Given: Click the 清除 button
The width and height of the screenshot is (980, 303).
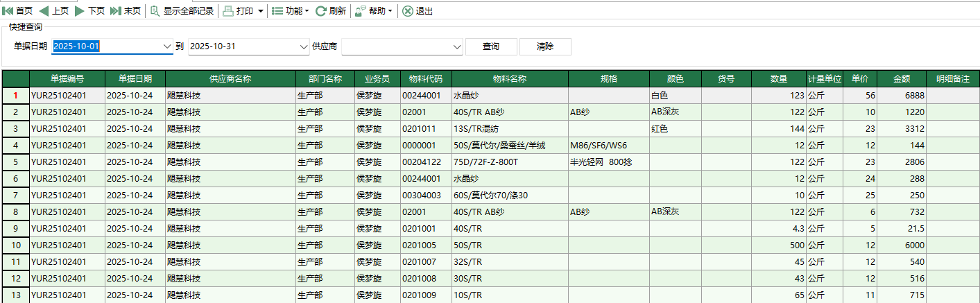Looking at the screenshot, I should pos(545,46).
